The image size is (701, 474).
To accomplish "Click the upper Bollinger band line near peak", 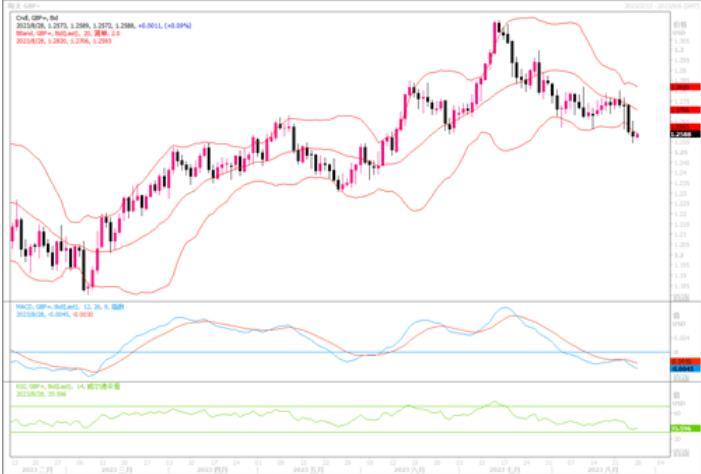I will pyautogui.click(x=523, y=18).
